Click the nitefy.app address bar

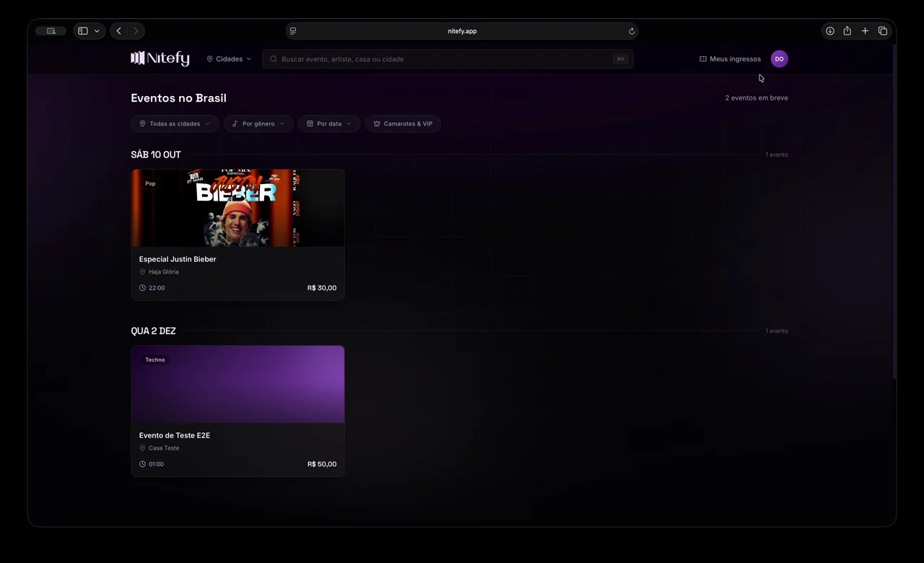[462, 31]
